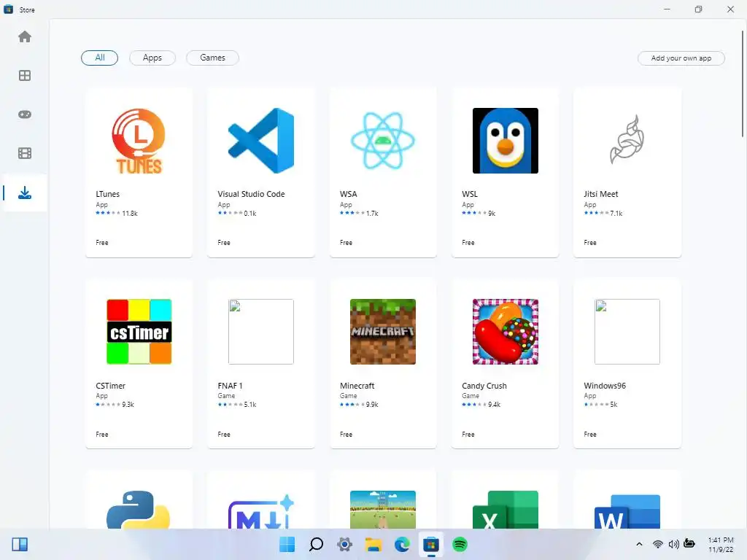Switch to the Apps filter tab
The height and width of the screenshot is (560, 747).
pyautogui.click(x=152, y=58)
